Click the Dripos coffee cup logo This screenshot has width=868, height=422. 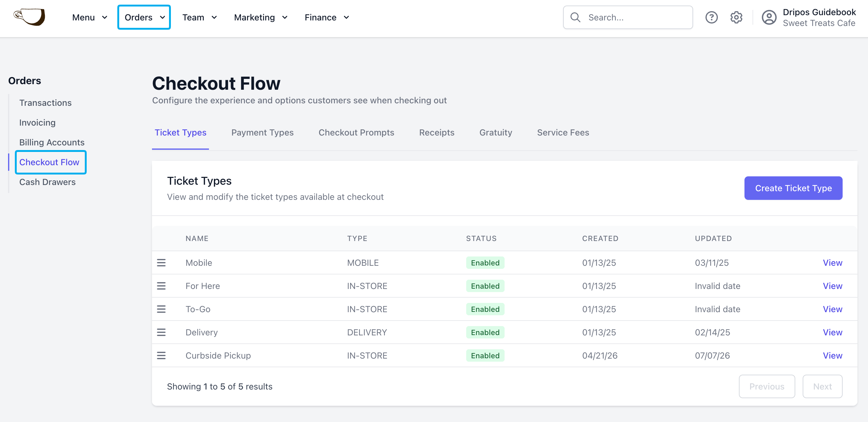pos(29,17)
